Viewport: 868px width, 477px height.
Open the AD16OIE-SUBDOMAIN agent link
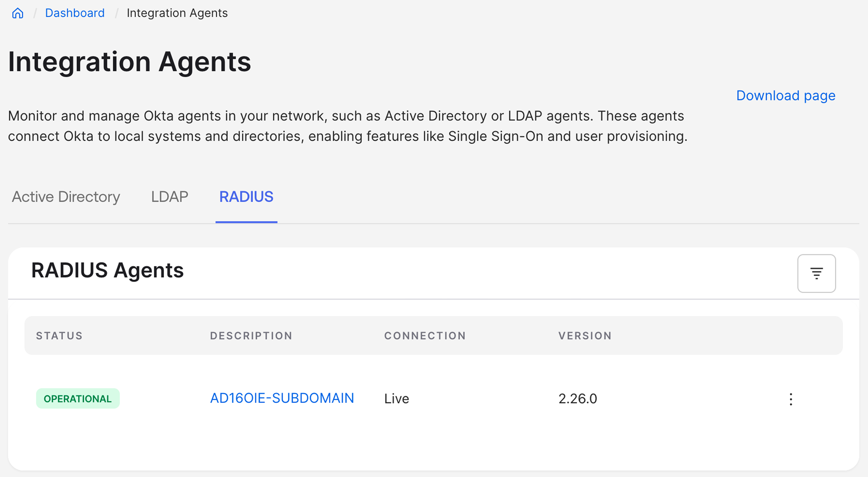282,398
